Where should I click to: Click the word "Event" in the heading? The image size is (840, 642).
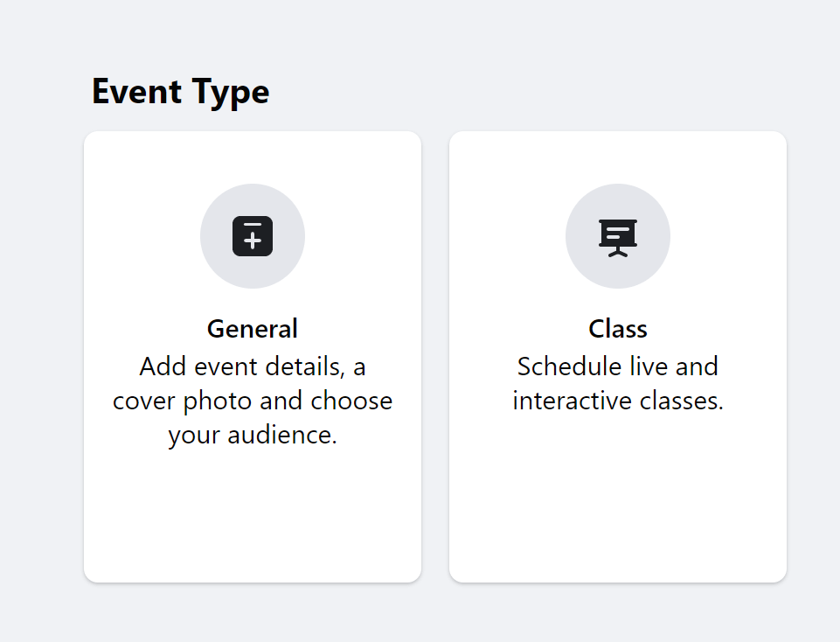(x=136, y=91)
